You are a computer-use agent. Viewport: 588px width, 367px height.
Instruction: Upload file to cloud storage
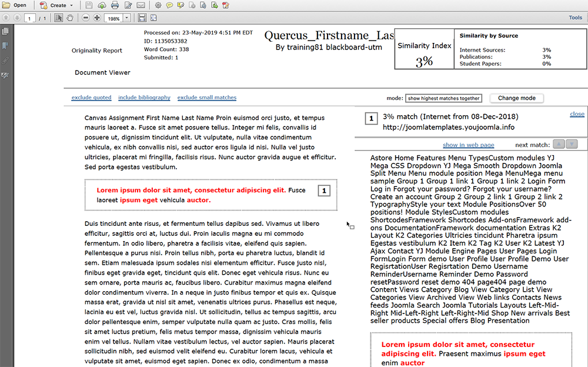point(102,5)
